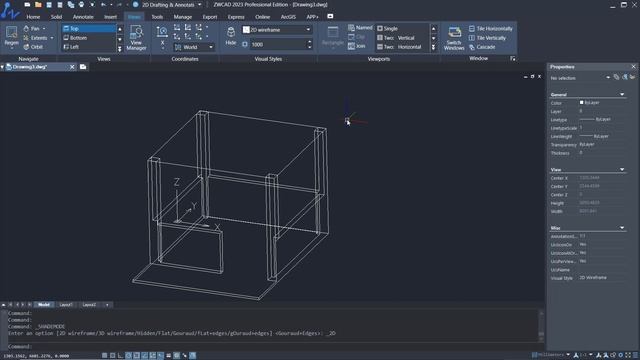Click the Open file icon in quick access toolbar
Viewport: 640px width, 360px height.
pyautogui.click(x=38, y=4)
